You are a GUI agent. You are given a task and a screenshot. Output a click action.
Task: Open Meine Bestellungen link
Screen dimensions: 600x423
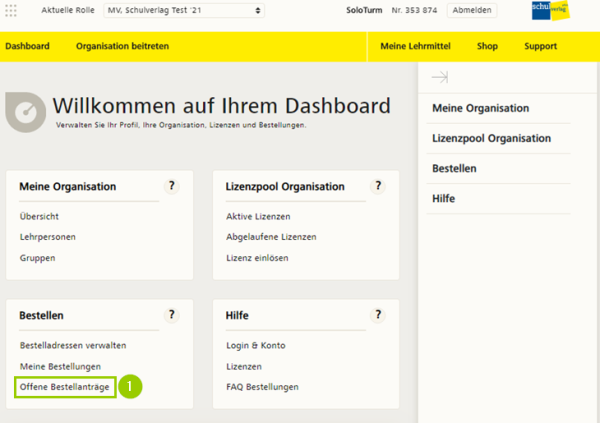tap(60, 366)
